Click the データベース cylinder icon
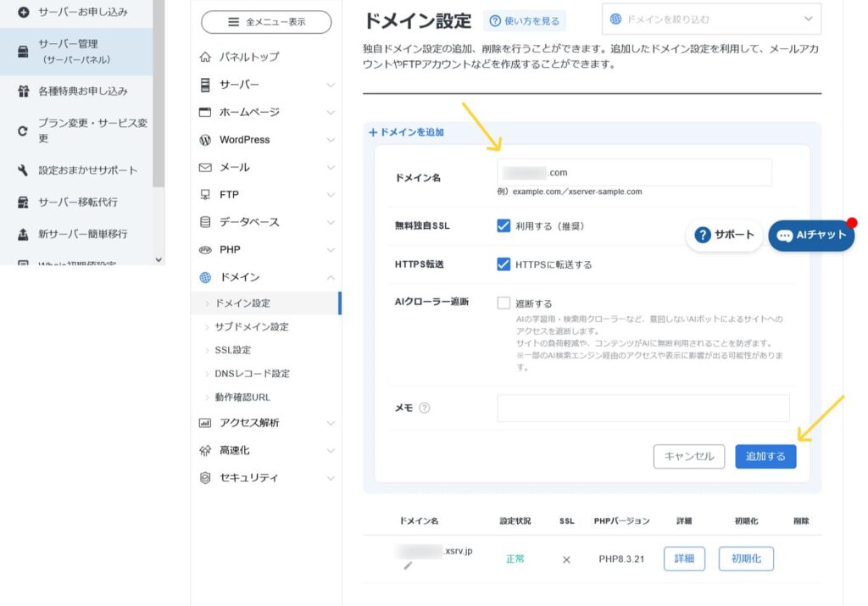Screen dimensions: 868x606 tap(205, 222)
